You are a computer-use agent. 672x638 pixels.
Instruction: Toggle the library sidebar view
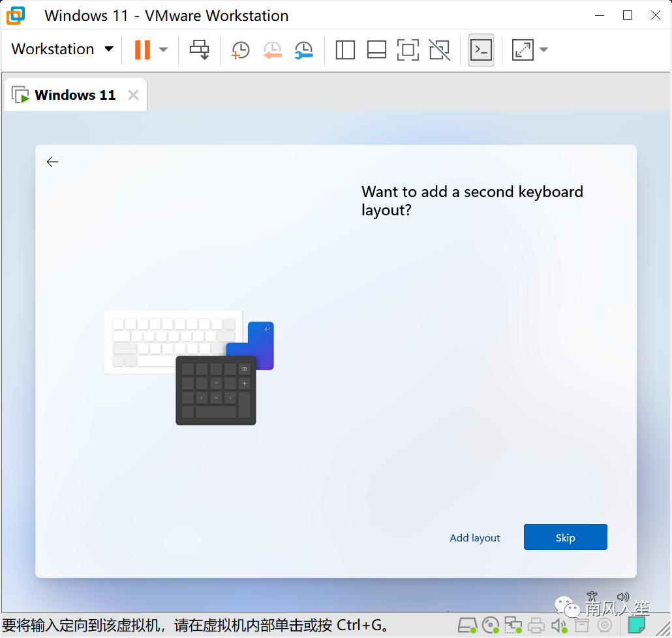pos(345,50)
